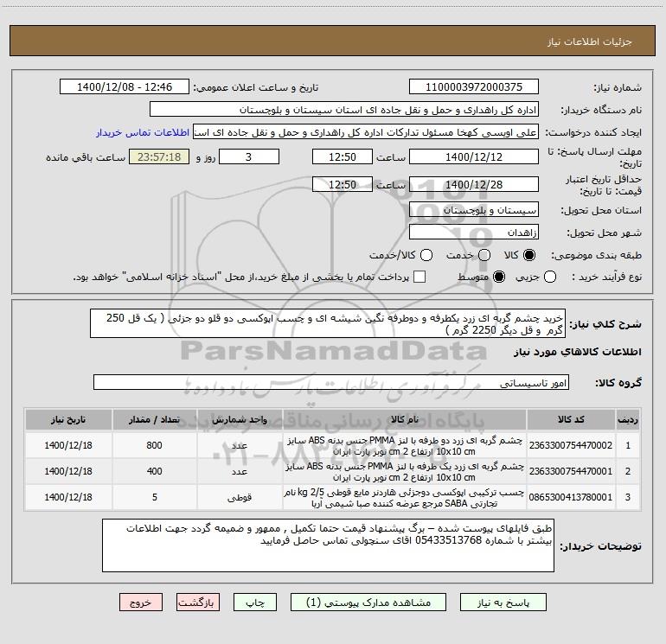666x644 pixels.
Task: Select the خدمت radio button
Action: click(484, 255)
